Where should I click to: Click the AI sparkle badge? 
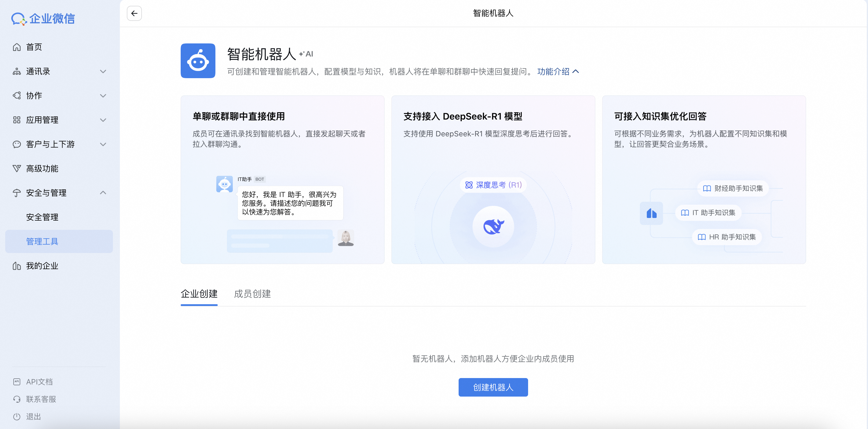click(x=306, y=54)
